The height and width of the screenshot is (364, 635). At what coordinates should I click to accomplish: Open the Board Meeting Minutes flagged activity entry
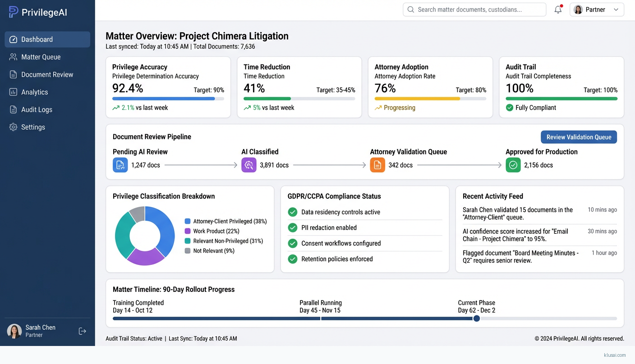tap(520, 257)
